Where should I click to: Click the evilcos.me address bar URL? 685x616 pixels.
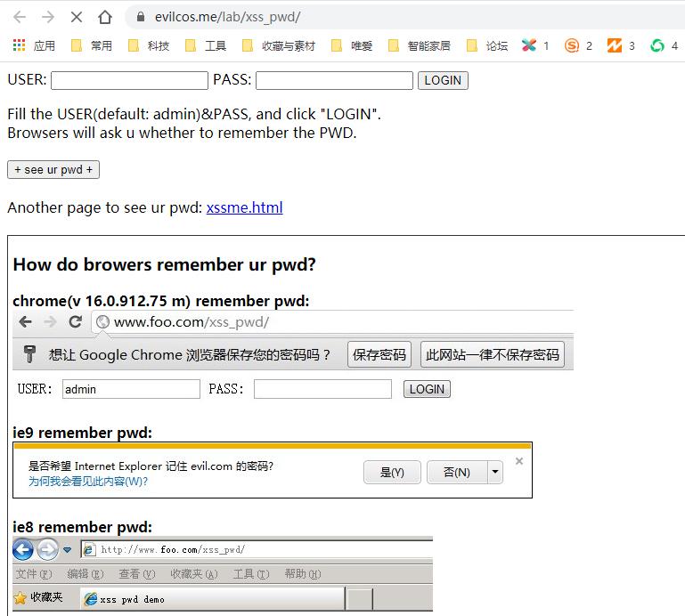pos(227,17)
